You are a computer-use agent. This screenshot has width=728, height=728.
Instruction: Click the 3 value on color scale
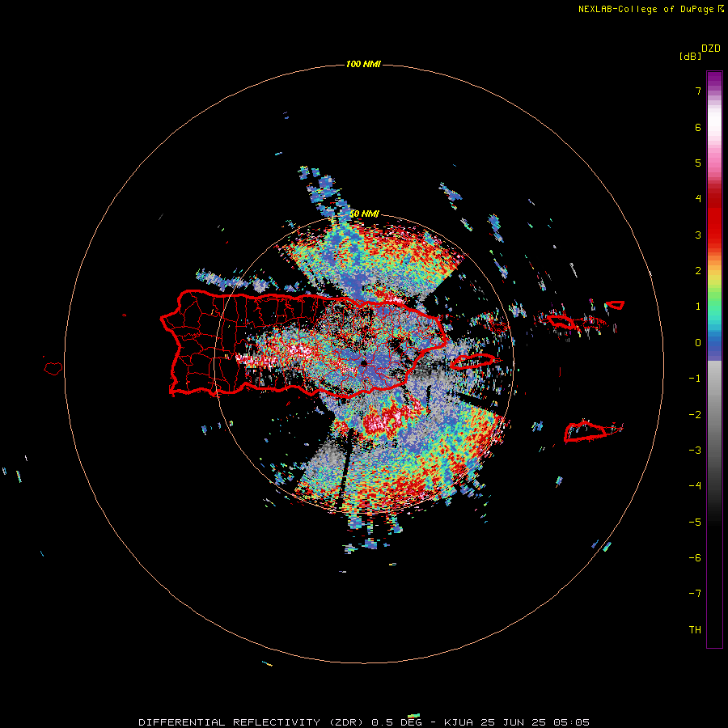(698, 235)
